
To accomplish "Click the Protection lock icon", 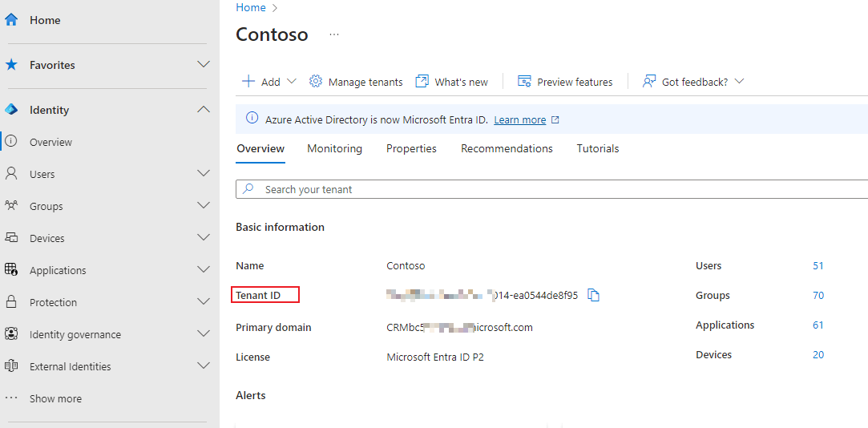I will 10,301.
